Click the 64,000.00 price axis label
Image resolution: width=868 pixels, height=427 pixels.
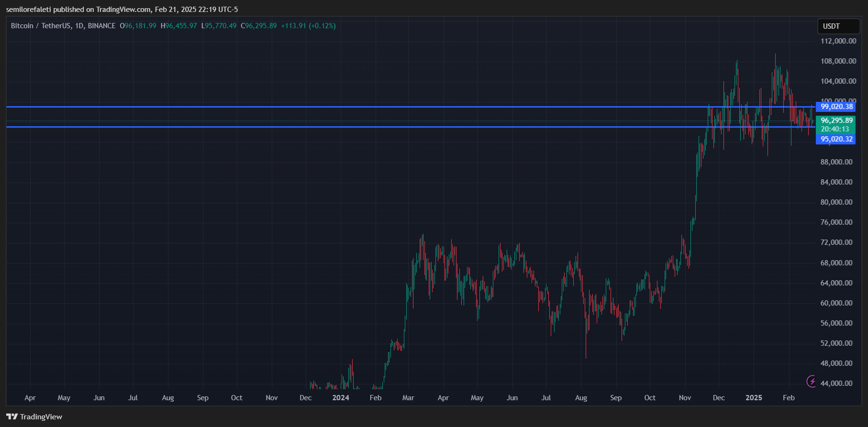pyautogui.click(x=836, y=283)
